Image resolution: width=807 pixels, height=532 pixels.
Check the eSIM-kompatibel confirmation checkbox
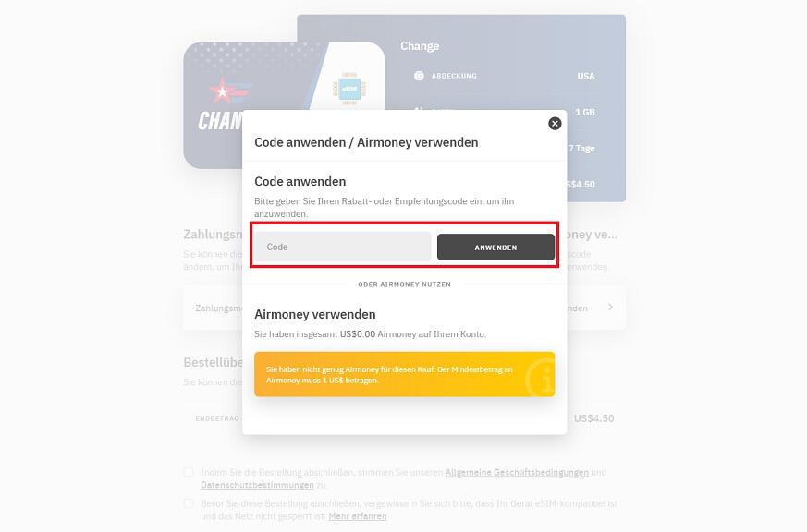pyautogui.click(x=189, y=503)
